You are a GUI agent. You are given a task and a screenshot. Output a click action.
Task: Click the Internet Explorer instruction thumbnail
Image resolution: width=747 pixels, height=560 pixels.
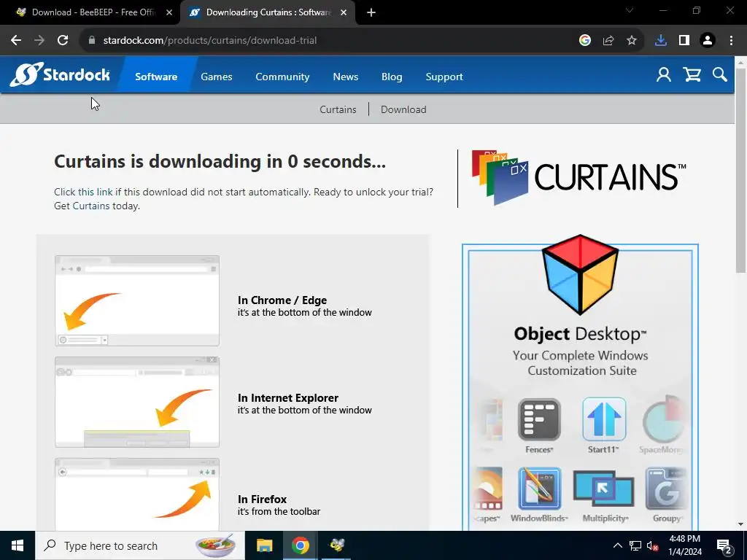point(137,402)
